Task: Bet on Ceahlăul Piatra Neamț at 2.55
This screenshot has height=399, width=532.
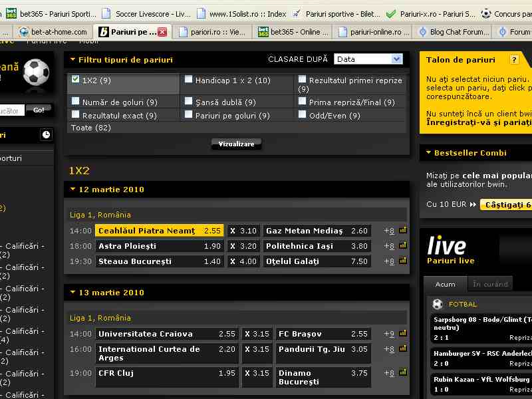Action: pos(160,231)
